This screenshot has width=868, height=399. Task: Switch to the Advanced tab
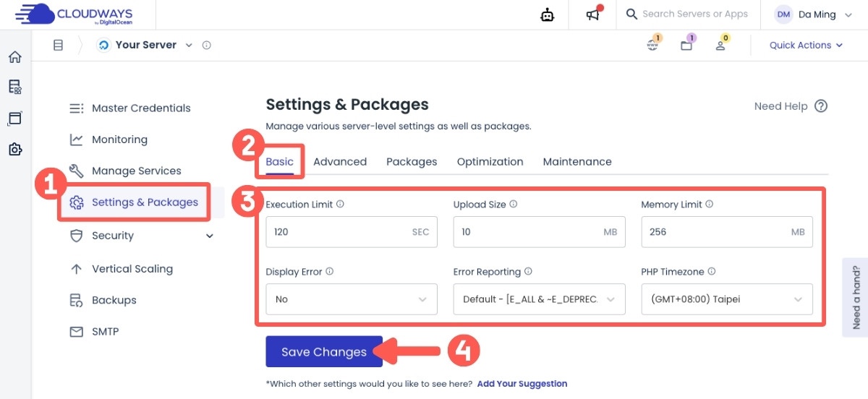[x=340, y=162]
